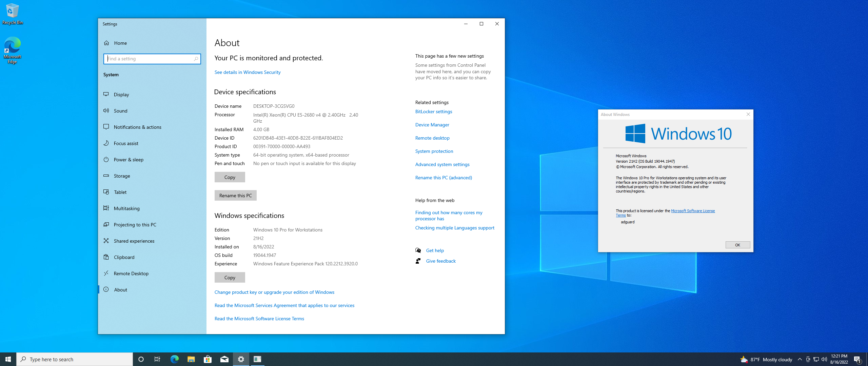Read the Microsoft Software License Terms link
Viewport: 868px width, 366px height.
259,319
